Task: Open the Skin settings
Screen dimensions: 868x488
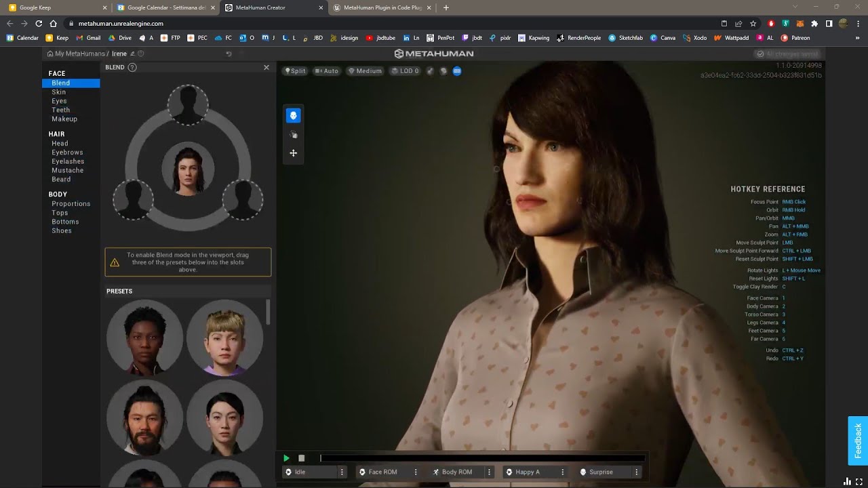Action: (59, 92)
